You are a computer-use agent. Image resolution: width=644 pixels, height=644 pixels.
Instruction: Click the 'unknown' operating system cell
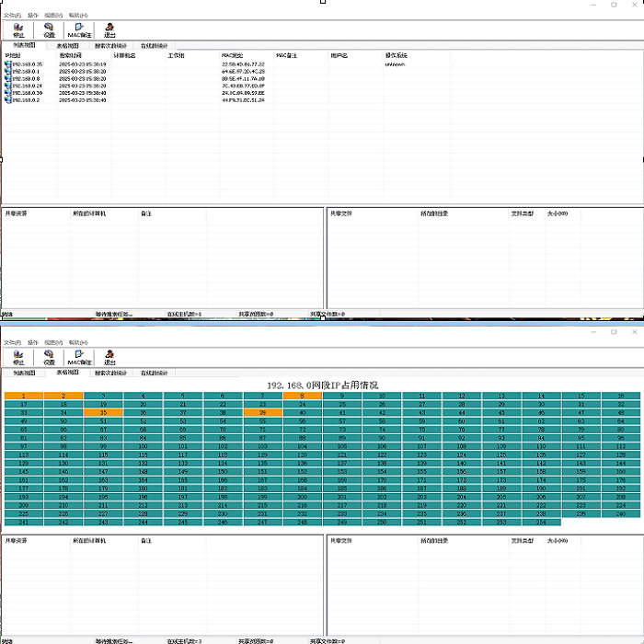pos(395,64)
